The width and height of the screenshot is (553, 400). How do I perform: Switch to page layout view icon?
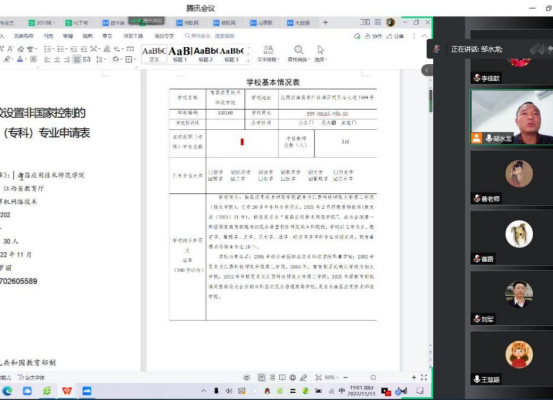tap(261, 377)
